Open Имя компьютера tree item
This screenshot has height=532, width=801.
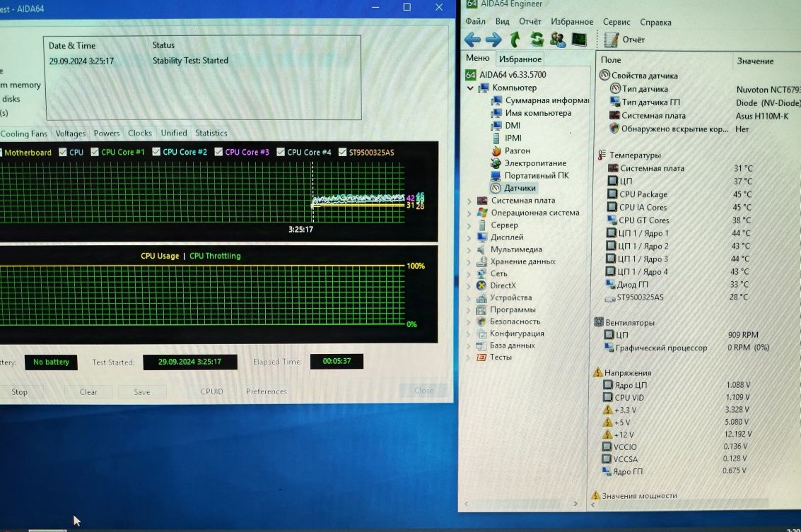tap(531, 113)
